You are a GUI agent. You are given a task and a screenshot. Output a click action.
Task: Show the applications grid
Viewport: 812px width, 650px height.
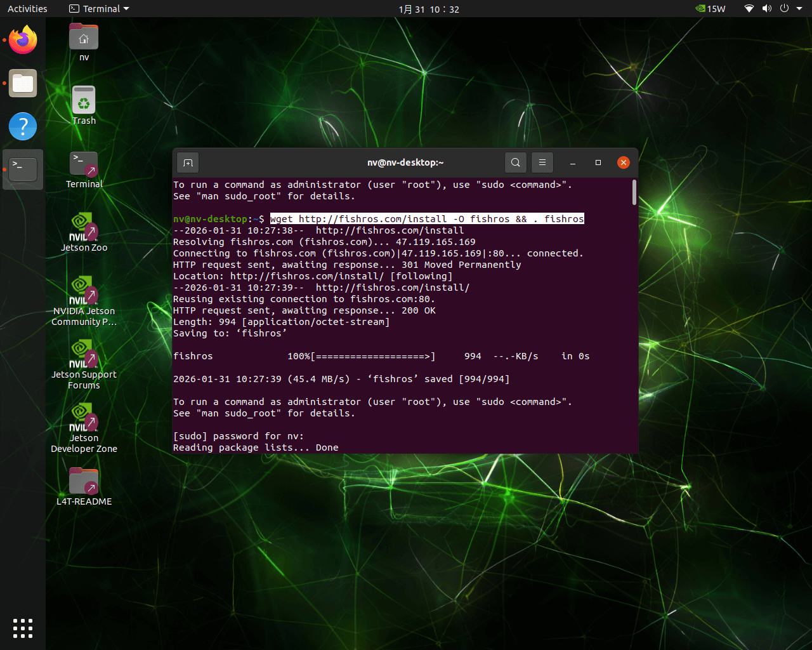23,628
